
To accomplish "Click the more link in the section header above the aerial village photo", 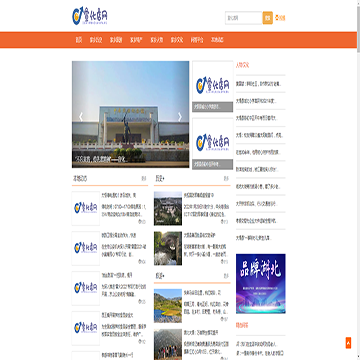I will pos(226,179).
